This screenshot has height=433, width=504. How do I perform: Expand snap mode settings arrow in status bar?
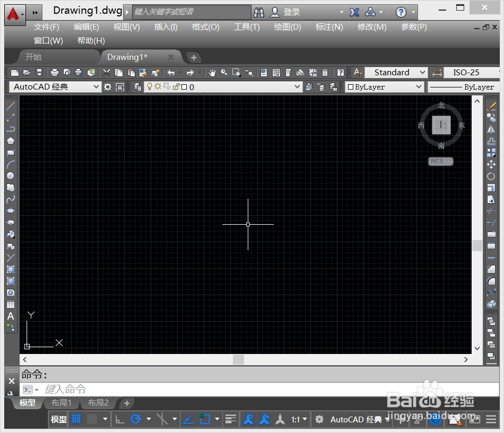105,419
